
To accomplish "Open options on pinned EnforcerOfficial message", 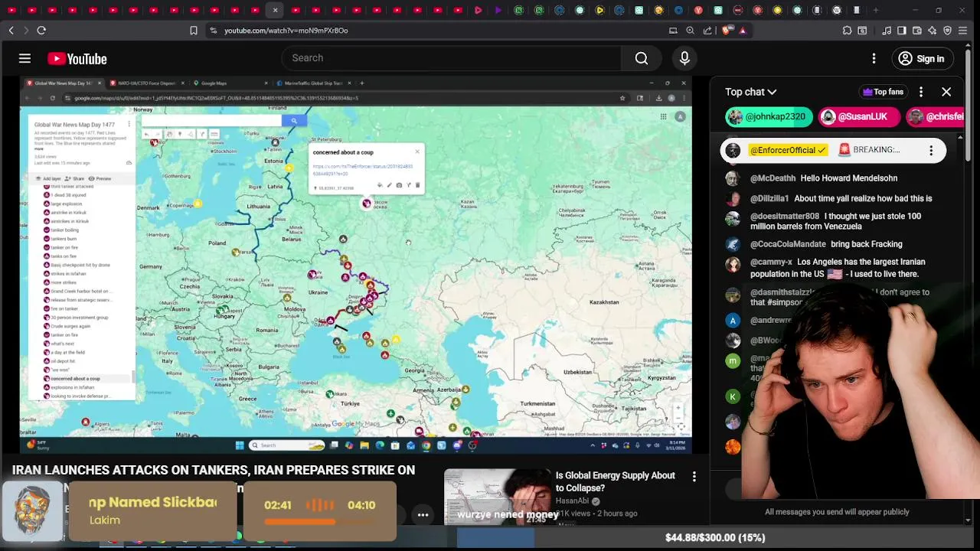I will [931, 150].
